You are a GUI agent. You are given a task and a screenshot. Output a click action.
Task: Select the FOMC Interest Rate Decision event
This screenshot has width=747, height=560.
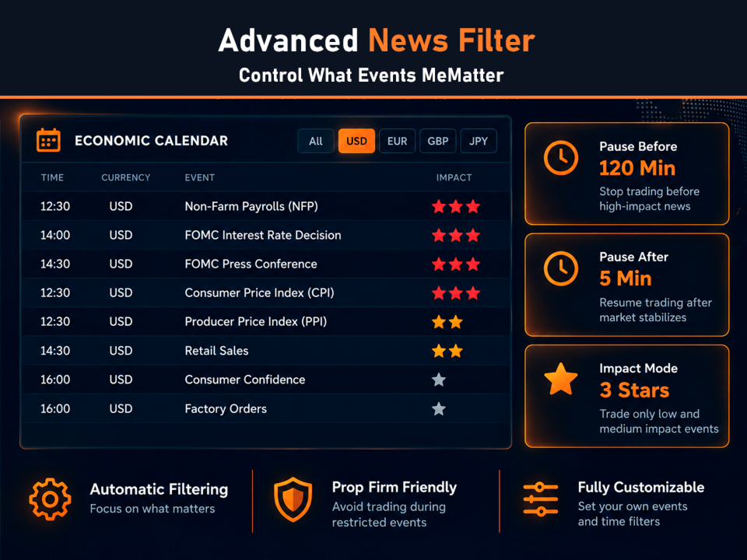click(x=263, y=235)
